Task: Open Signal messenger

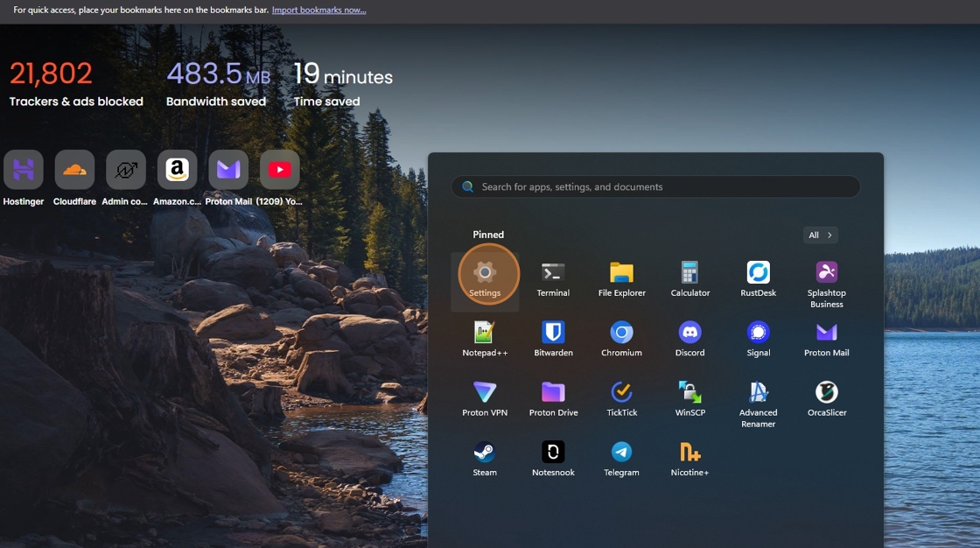Action: click(758, 340)
